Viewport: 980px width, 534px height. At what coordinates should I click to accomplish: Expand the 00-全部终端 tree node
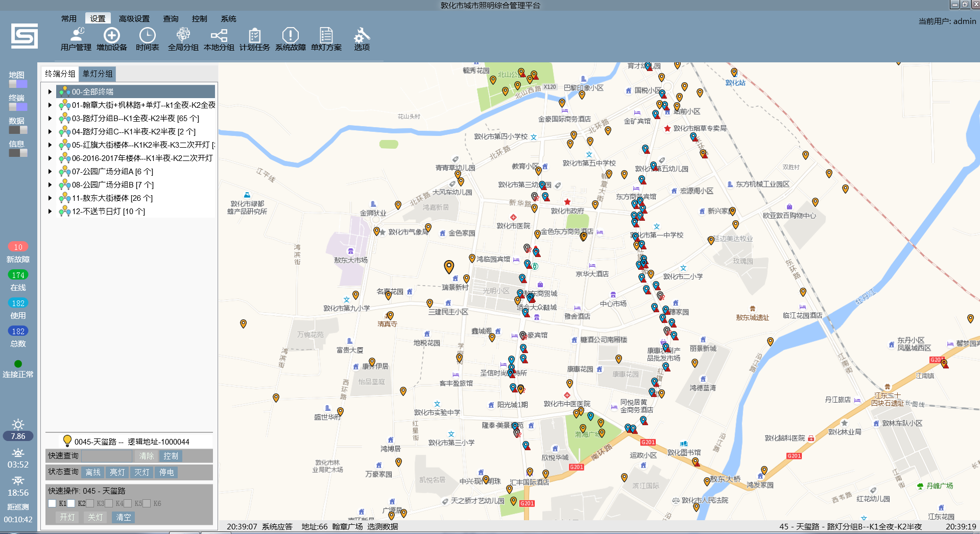[50, 92]
